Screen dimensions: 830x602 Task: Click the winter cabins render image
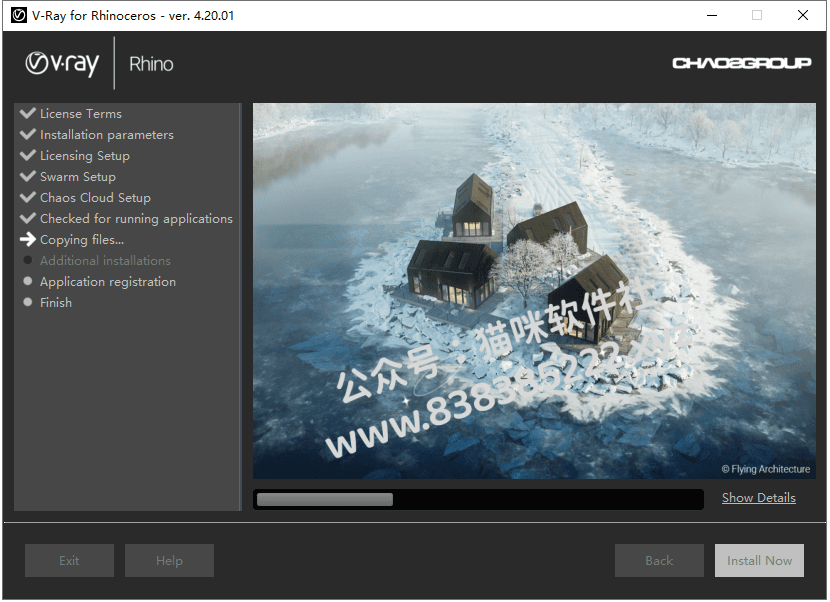click(x=534, y=291)
